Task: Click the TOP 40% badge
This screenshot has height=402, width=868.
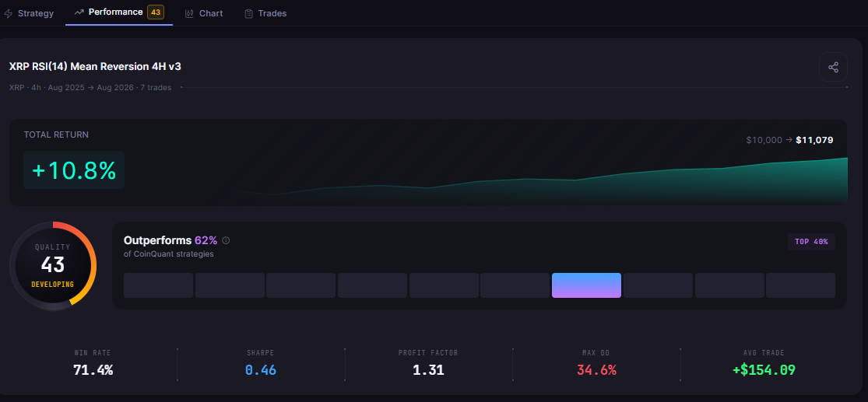Action: [811, 242]
